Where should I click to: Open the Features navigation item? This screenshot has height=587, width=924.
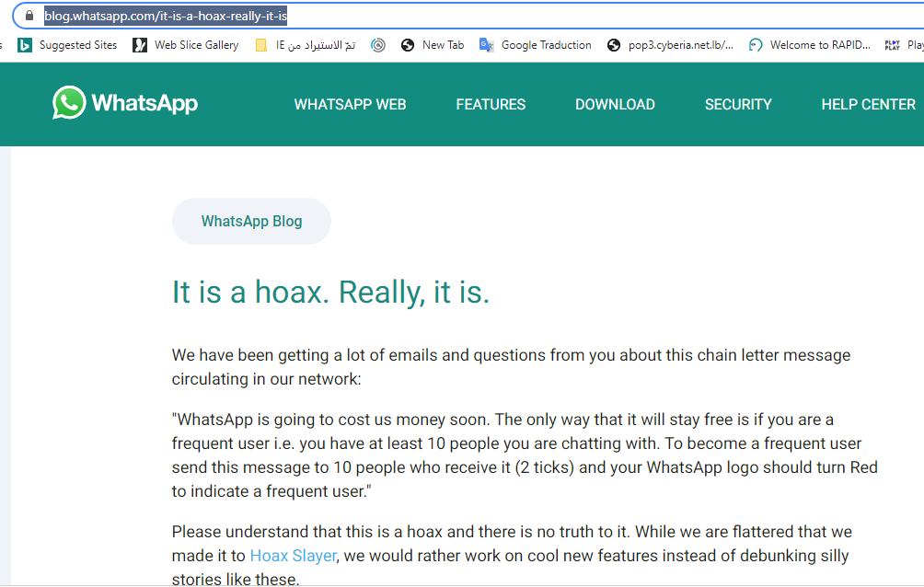click(491, 105)
